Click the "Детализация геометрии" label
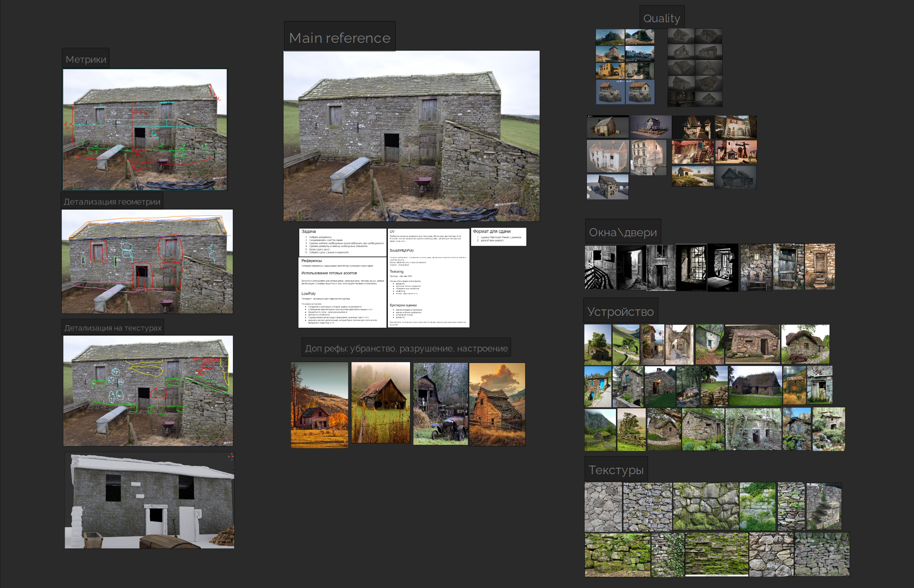Screen dimensions: 914x588 112,202
